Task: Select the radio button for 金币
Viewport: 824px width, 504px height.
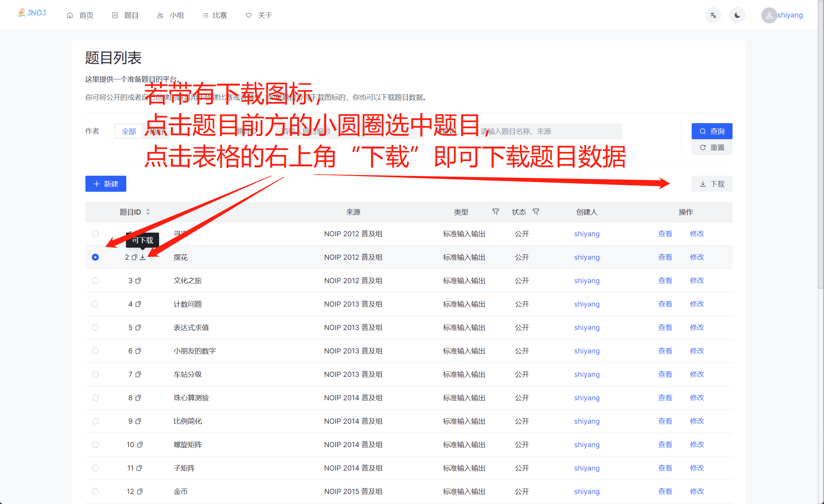Action: click(95, 491)
